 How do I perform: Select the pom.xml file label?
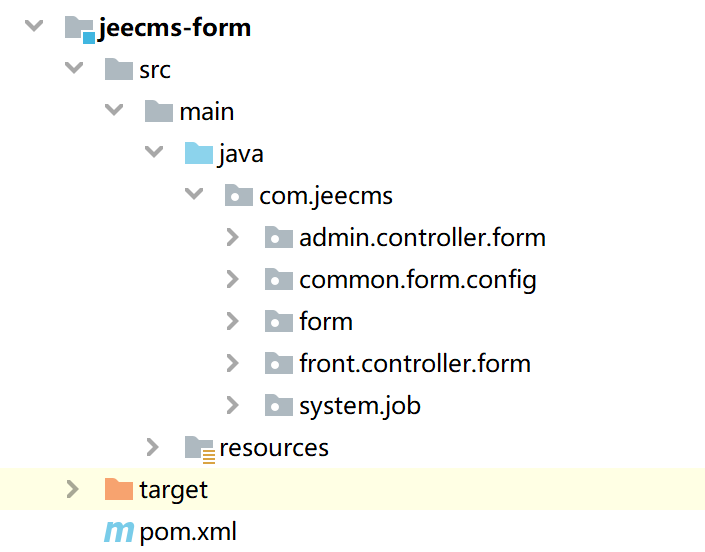click(188, 531)
